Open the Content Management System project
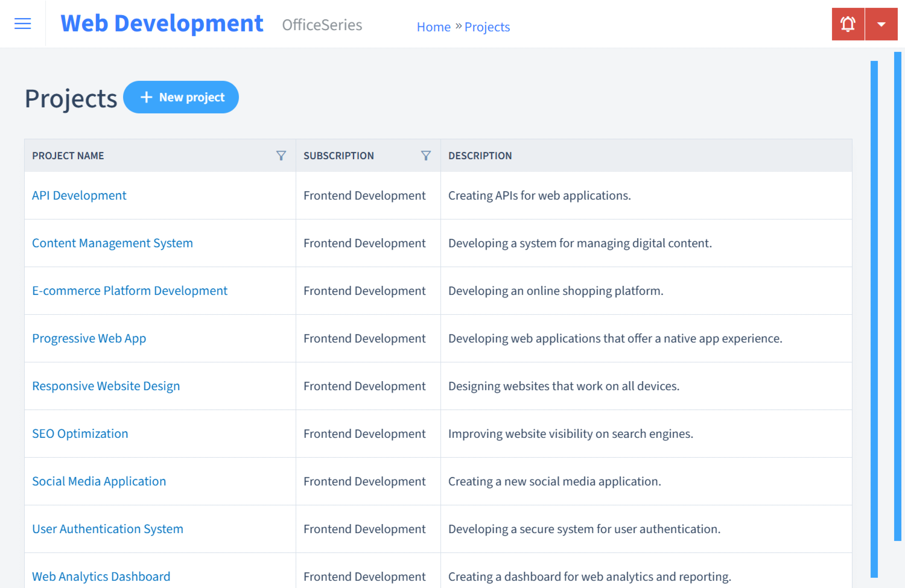 tap(112, 243)
